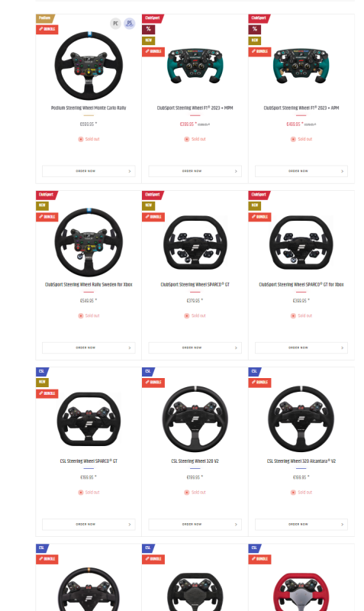The width and height of the screenshot is (364, 611).
Task: Click the Podium tag on Monte Carlo Rally card
Action: click(x=45, y=18)
